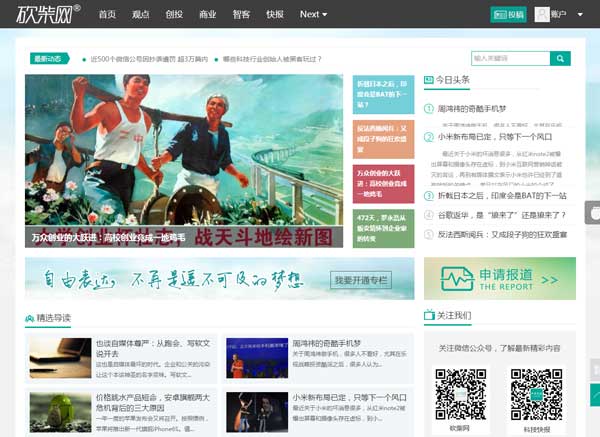Click the 精选导读 section icon

click(x=30, y=318)
